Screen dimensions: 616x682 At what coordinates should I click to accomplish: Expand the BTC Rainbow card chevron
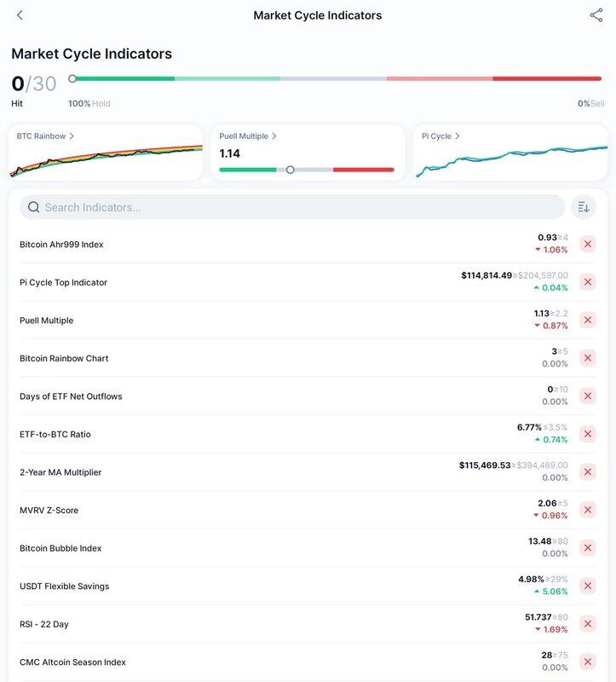point(72,136)
